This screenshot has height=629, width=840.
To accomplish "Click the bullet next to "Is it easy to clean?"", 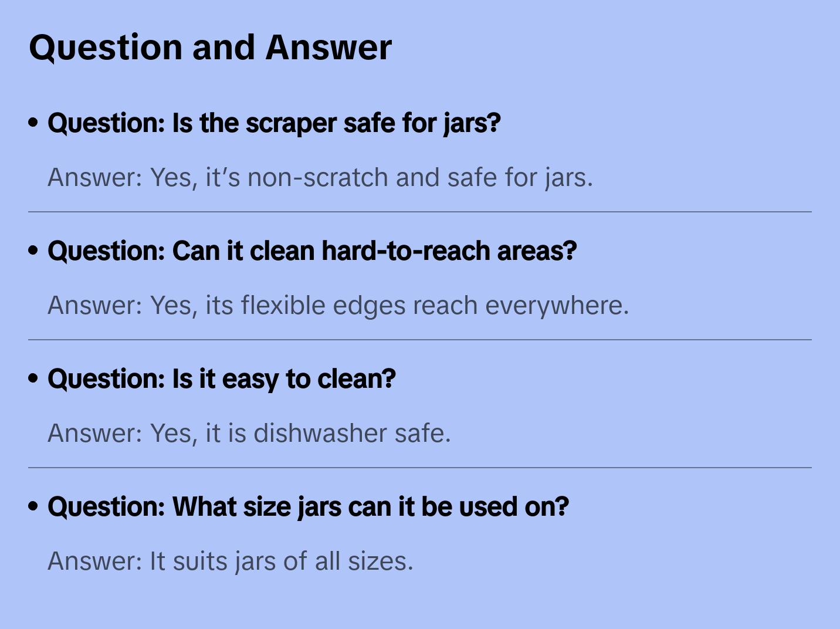I will (x=33, y=378).
